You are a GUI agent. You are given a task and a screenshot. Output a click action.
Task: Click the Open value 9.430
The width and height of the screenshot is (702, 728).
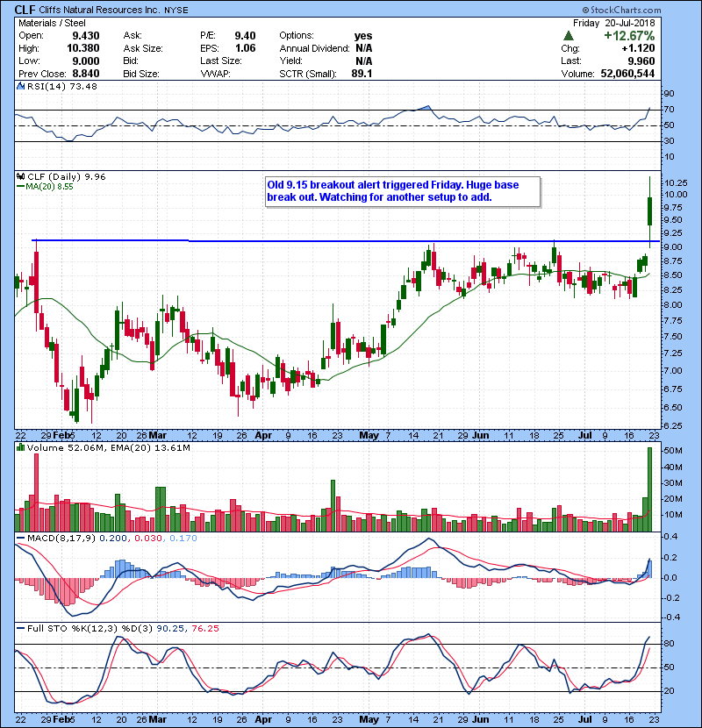(x=85, y=36)
